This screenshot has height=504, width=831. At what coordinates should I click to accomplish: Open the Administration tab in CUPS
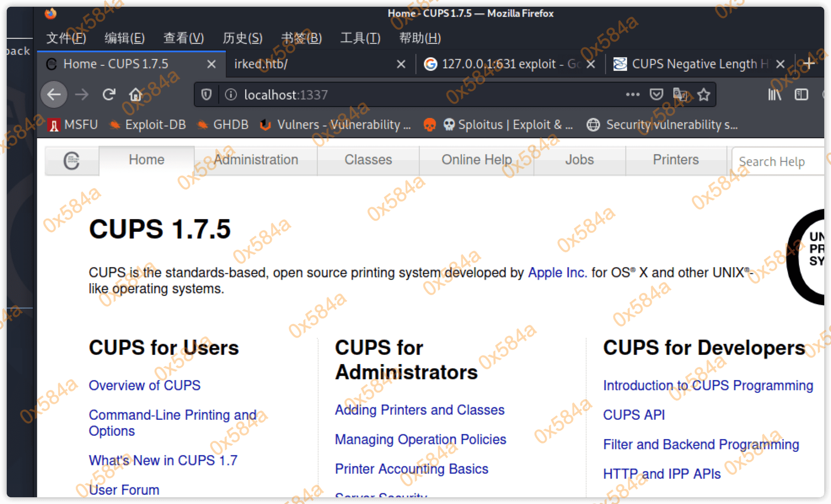(256, 160)
